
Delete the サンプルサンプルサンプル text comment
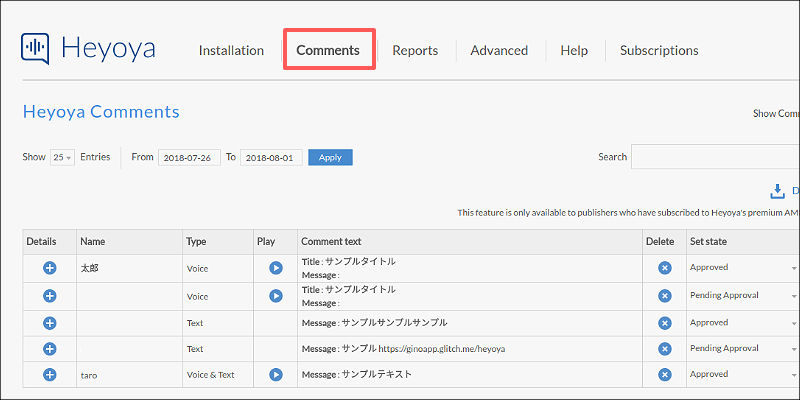pos(664,323)
